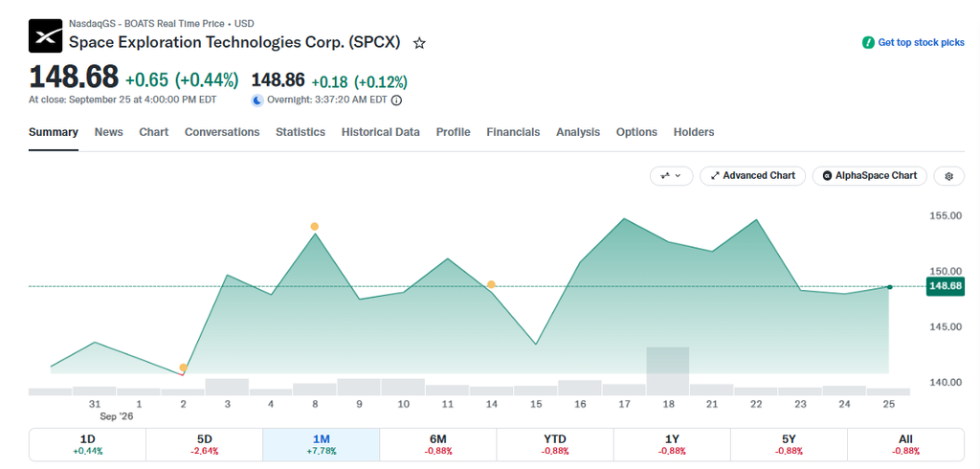
Task: Select the All time range
Action: (905, 445)
